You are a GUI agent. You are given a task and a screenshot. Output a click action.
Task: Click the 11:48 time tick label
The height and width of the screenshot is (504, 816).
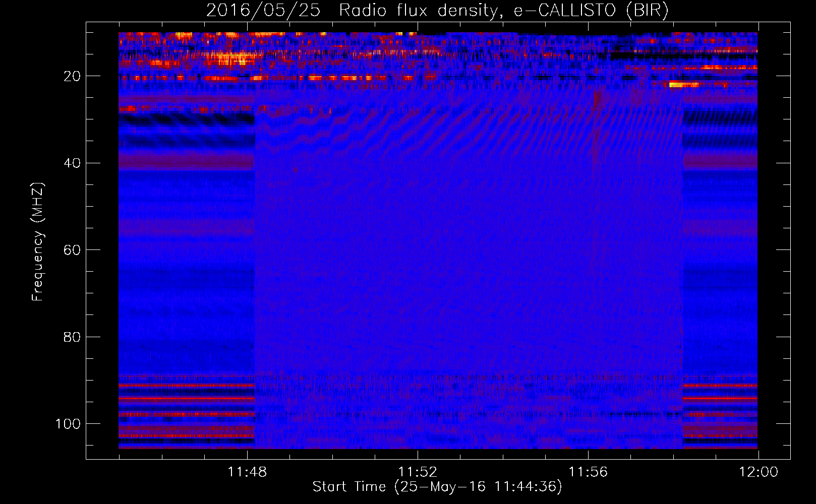click(247, 472)
